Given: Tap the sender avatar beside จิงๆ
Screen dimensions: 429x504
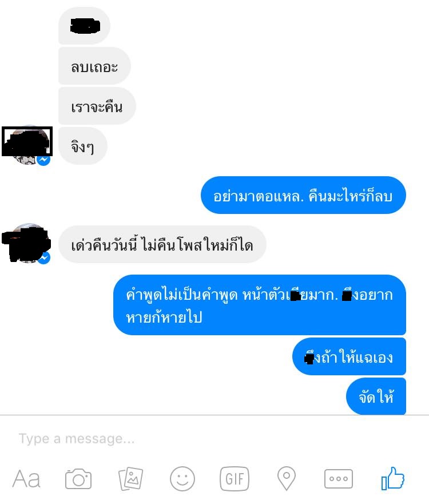Looking at the screenshot, I should tap(27, 145).
